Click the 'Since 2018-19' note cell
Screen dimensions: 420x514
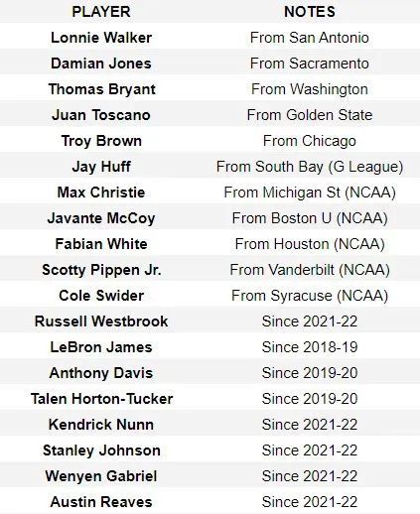[310, 347]
